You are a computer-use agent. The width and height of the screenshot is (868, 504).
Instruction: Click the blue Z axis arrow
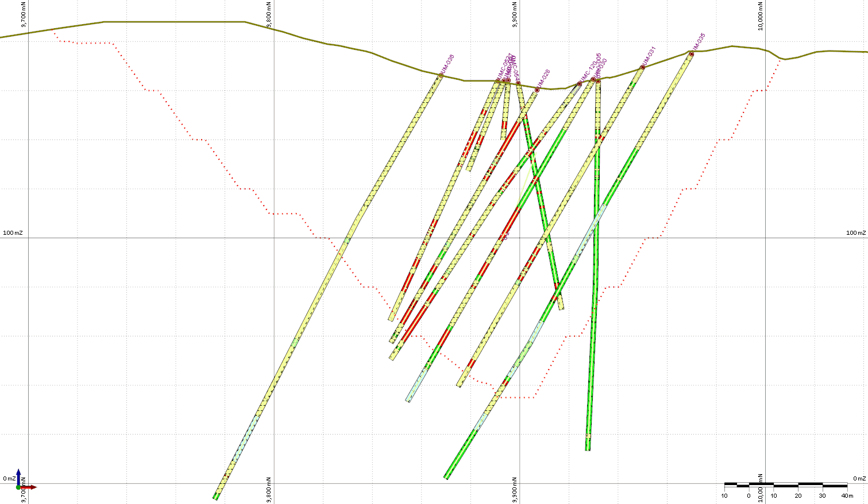pos(18,476)
